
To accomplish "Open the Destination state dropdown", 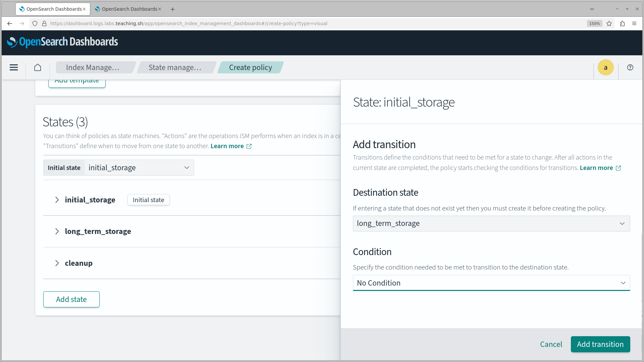I will click(491, 224).
